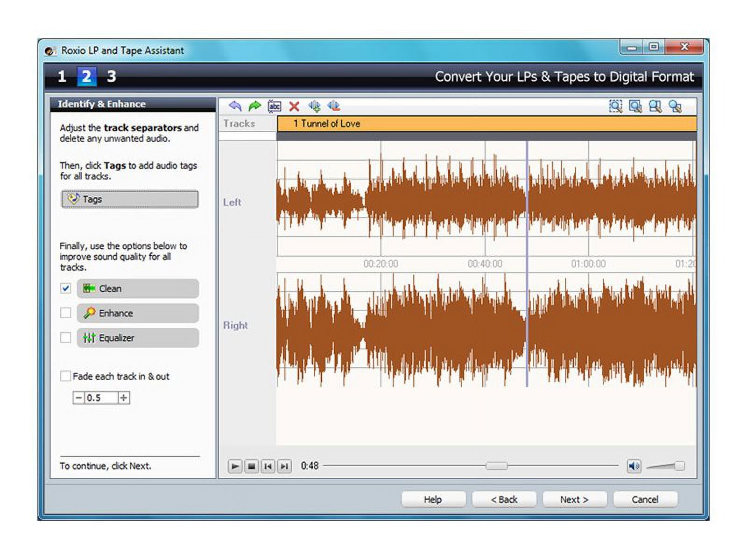The height and width of the screenshot is (560, 747).
Task: Click the fade duration field showing 0.5
Action: [101, 398]
